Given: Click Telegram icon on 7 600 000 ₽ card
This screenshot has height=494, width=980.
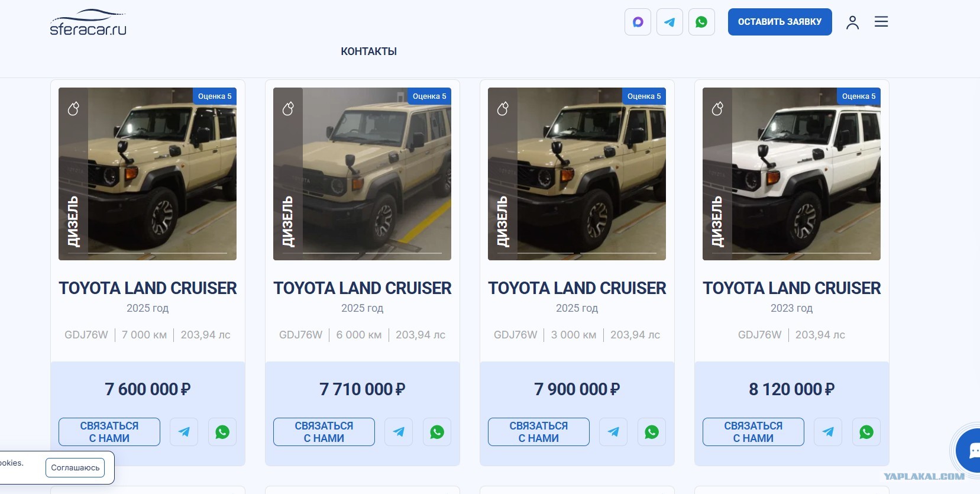Looking at the screenshot, I should [x=184, y=432].
